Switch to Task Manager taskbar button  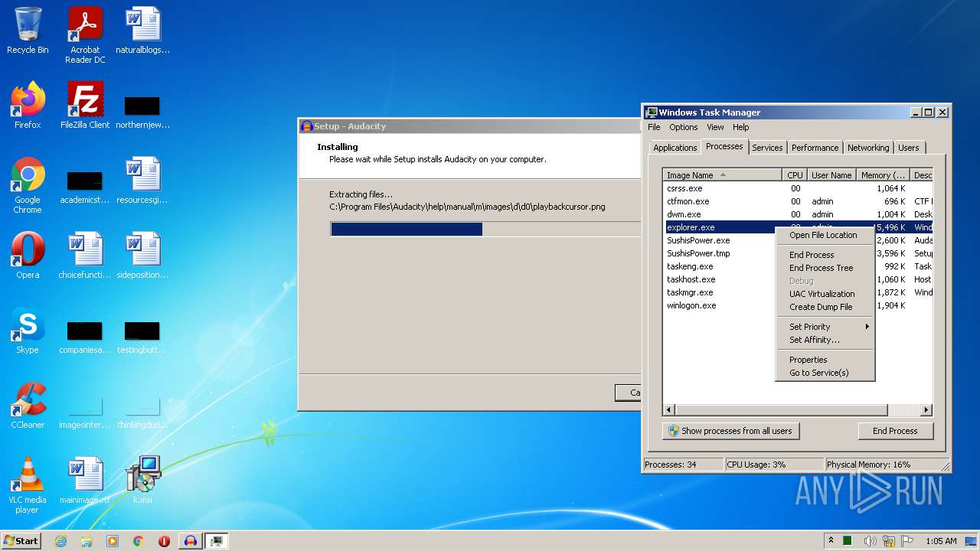tap(217, 540)
